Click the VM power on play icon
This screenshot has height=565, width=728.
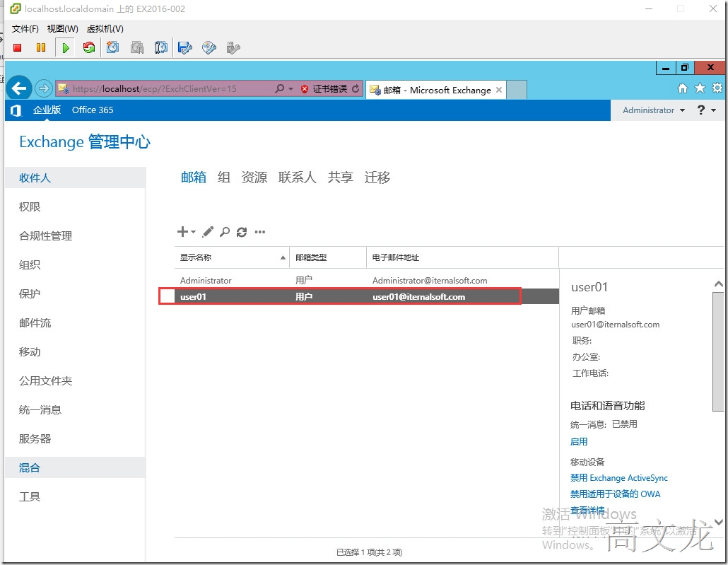click(66, 47)
